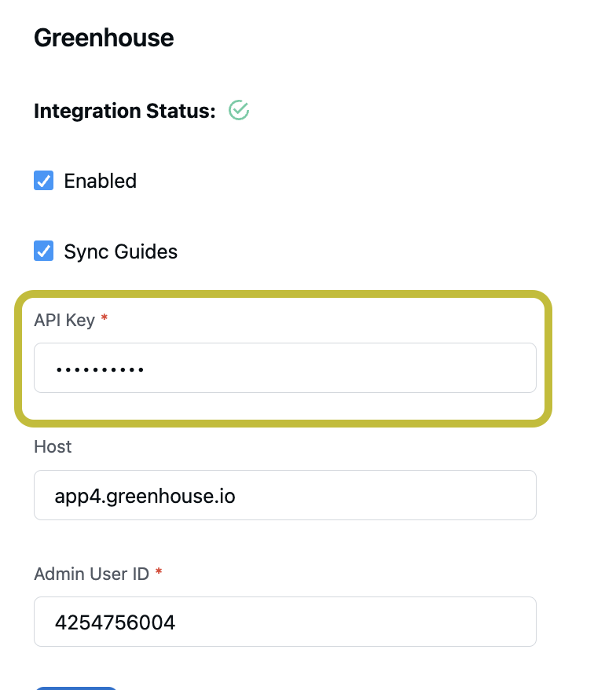This screenshot has width=616, height=690.
Task: Toggle the Sync Guides checkbox
Action: (x=43, y=251)
